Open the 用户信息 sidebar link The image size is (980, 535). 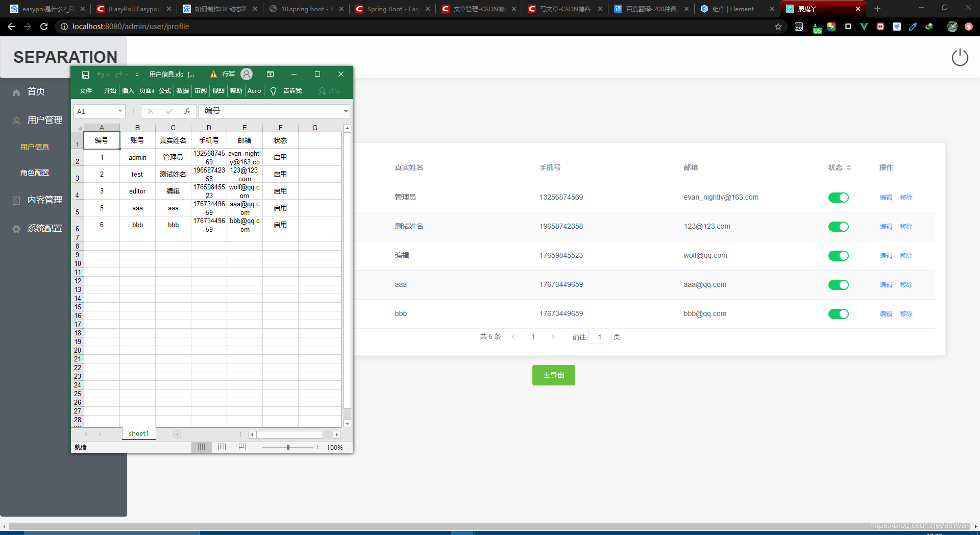click(35, 147)
